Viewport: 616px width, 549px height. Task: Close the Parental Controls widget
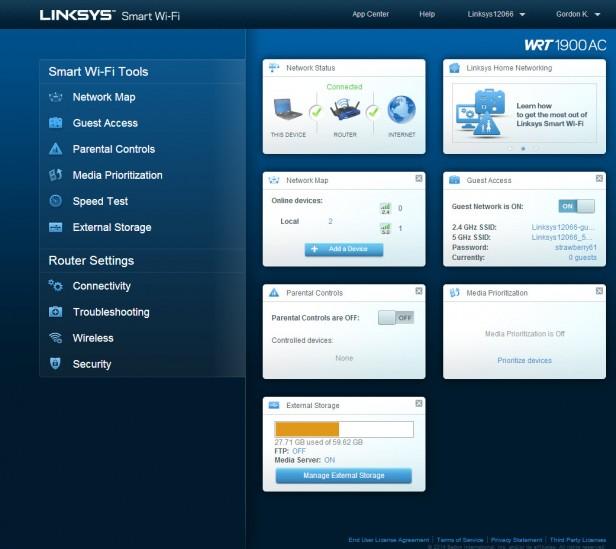pos(419,291)
